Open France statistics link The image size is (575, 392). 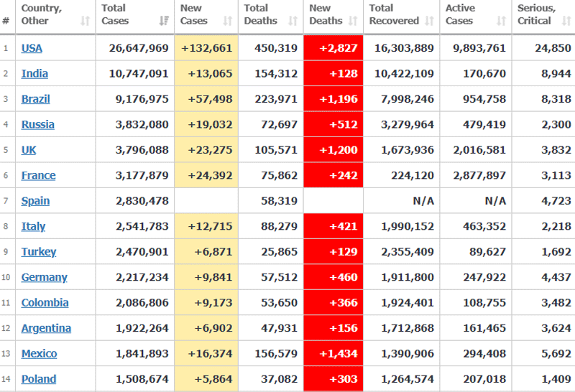[x=38, y=175]
